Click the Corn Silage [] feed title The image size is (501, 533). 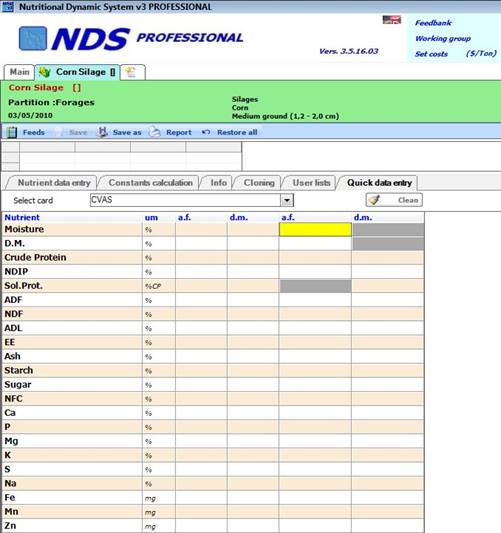45,88
